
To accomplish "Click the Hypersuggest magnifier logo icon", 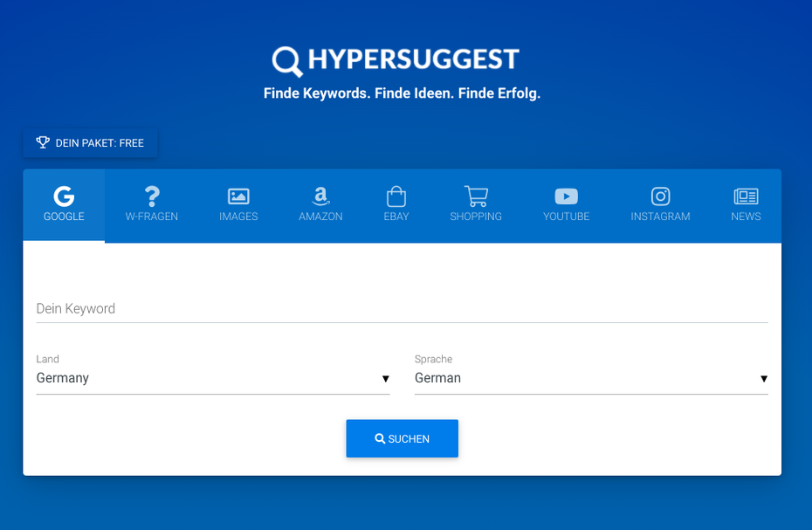I will (286, 61).
